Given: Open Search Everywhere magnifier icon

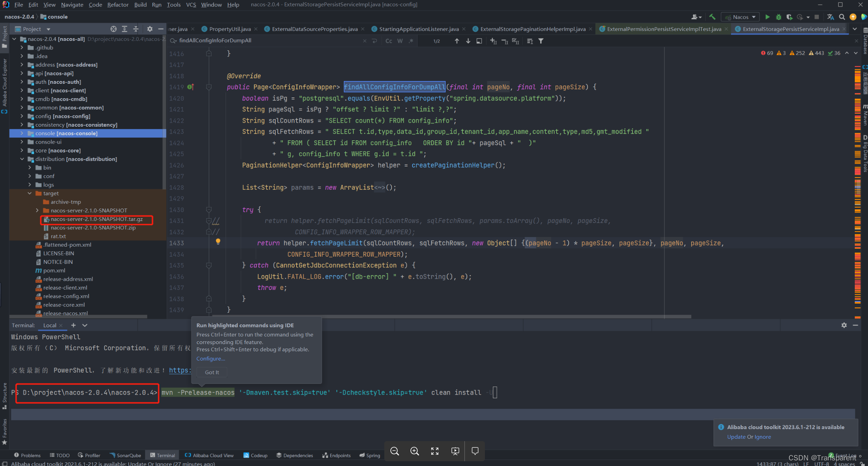Looking at the screenshot, I should [x=842, y=17].
